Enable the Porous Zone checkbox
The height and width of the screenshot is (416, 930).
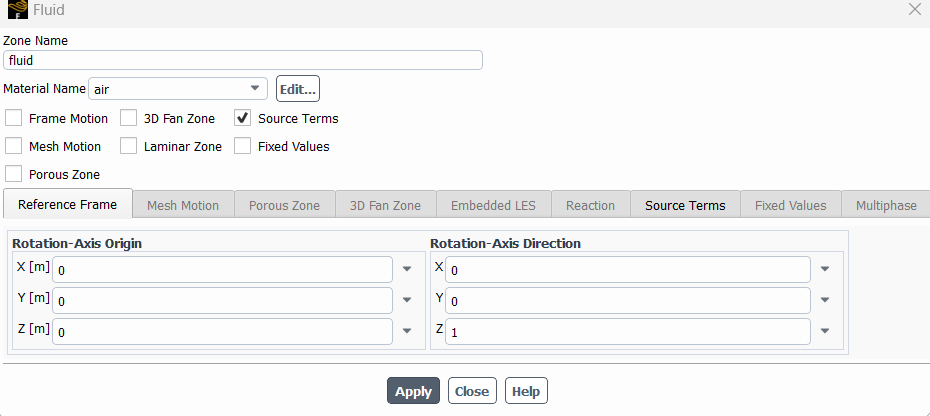(14, 174)
